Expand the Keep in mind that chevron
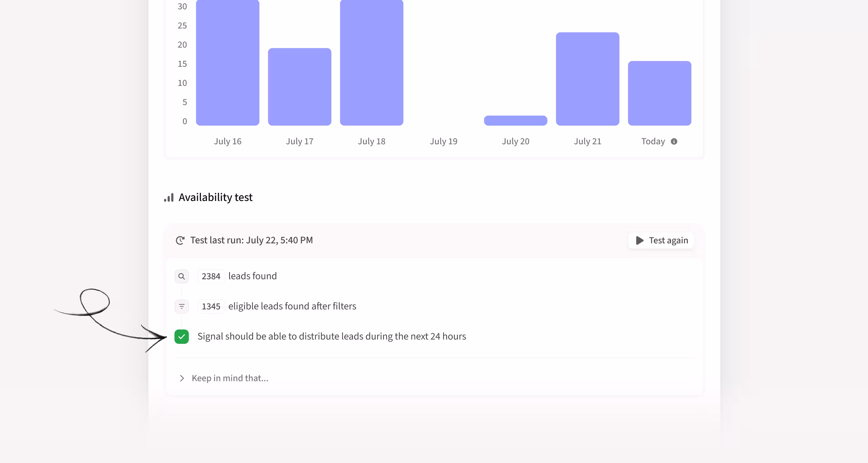This screenshot has width=868, height=463. [x=182, y=378]
